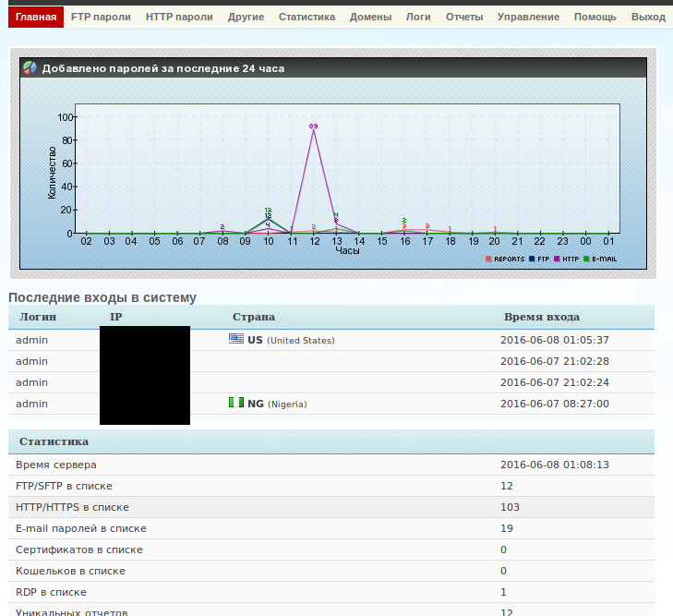Click server time value 2016-06-08 01:08:13
Screen dimensions: 673x616
555,465
